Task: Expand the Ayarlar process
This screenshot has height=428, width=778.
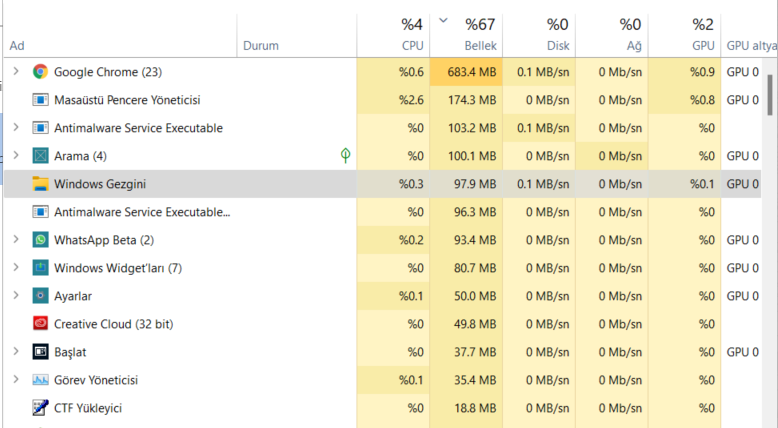Action: tap(16, 296)
